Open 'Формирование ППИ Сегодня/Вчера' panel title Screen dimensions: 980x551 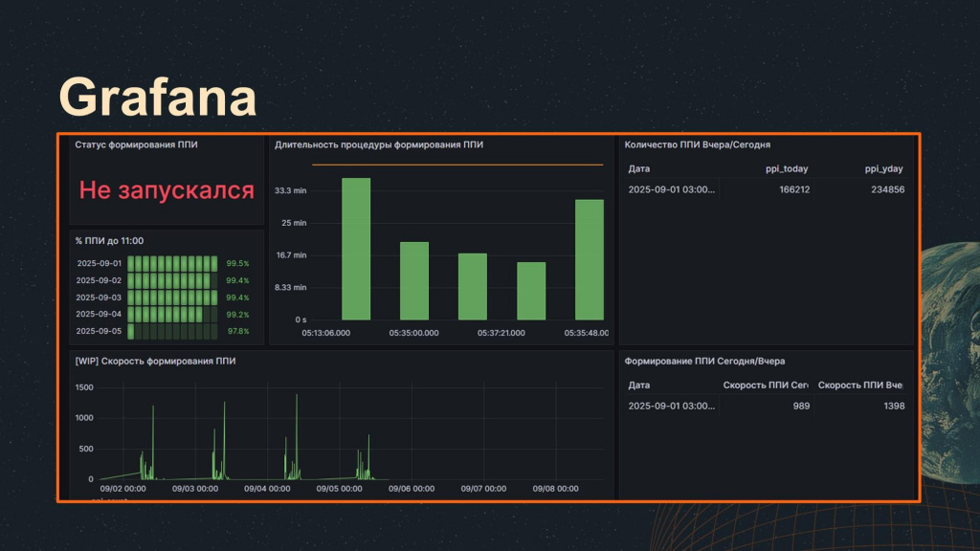(x=705, y=361)
